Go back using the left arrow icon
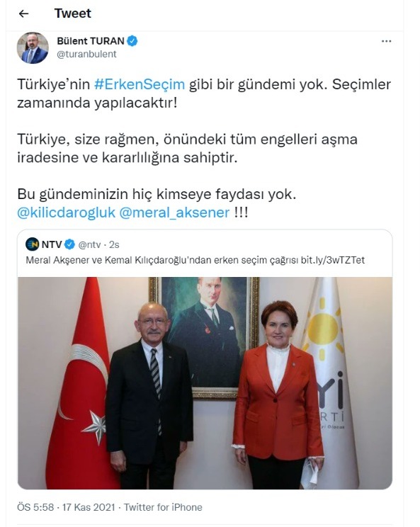The width and height of the screenshot is (420, 527). 23,13
